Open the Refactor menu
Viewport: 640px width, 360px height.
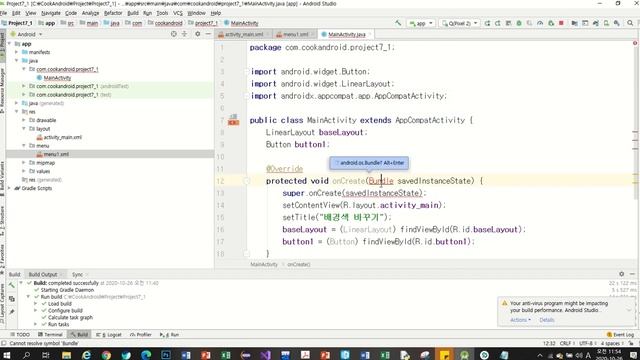tap(113, 13)
